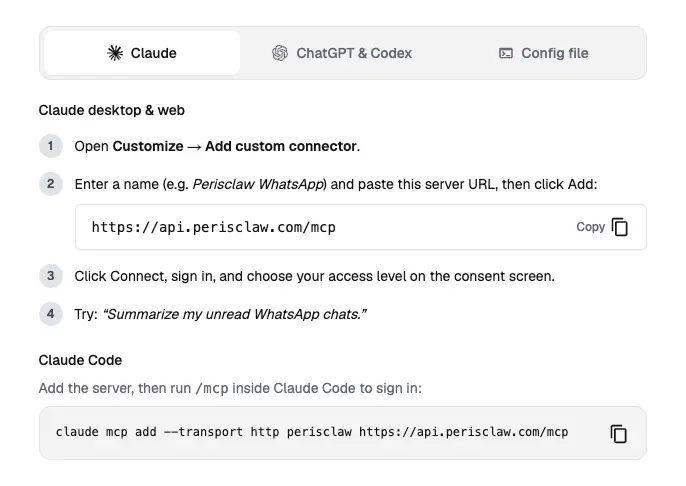Select the Config file tab
686x486 pixels.
(x=543, y=53)
